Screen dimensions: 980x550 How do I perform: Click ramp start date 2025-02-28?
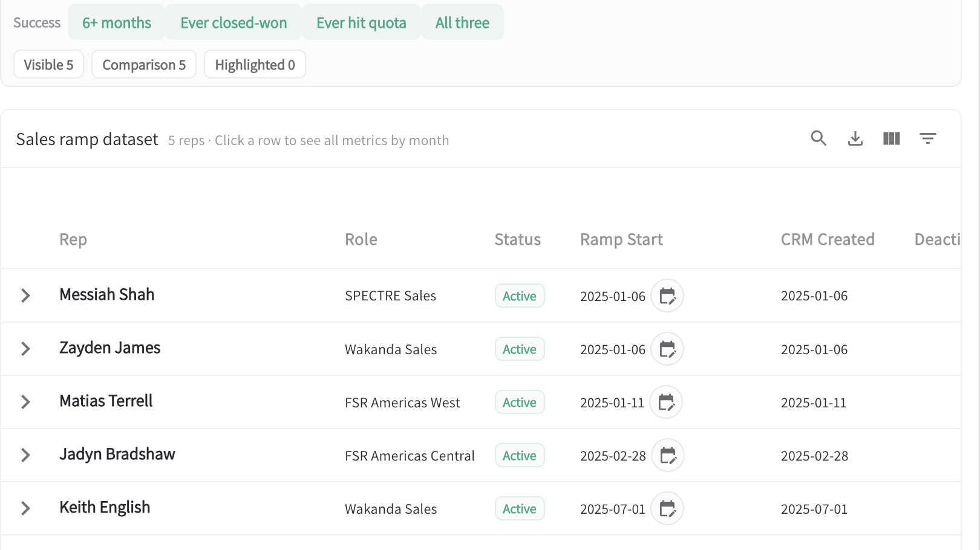pyautogui.click(x=613, y=456)
